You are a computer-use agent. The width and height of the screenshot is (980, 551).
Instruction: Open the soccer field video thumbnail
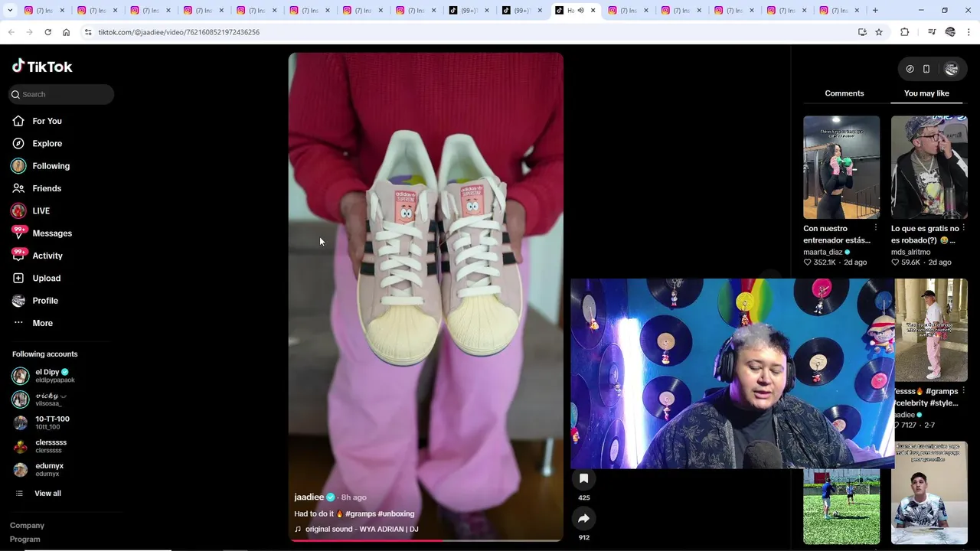click(841, 505)
